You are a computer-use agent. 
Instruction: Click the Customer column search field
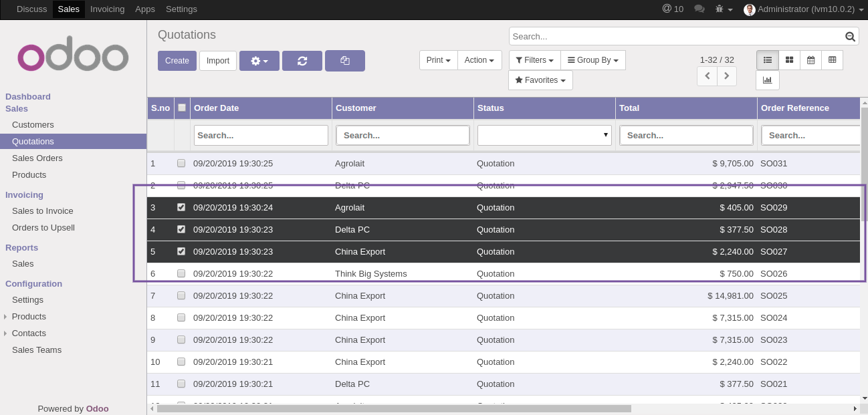coord(403,135)
